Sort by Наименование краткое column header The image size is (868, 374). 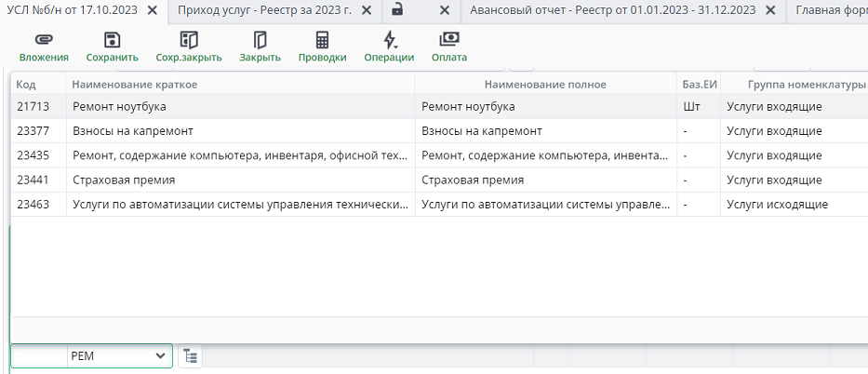tap(240, 85)
